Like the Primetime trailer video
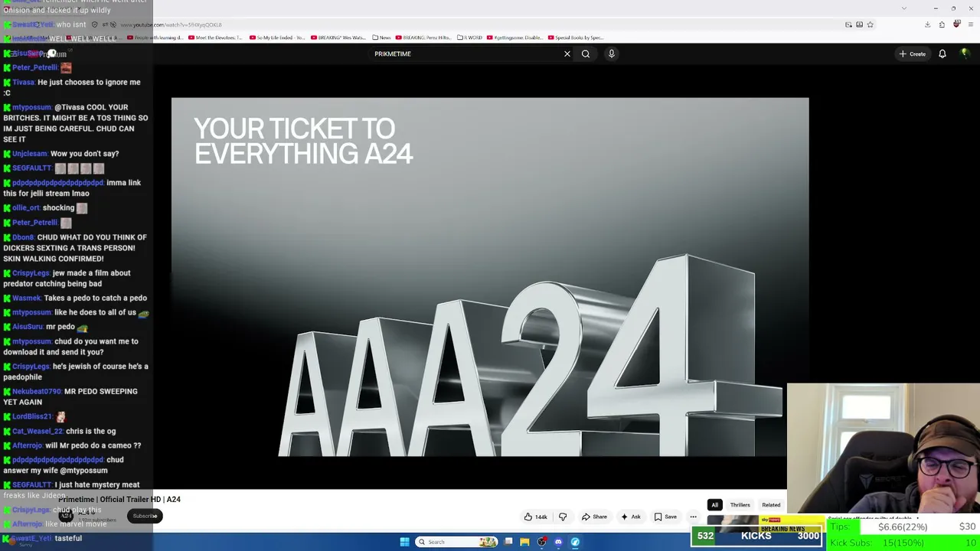Image resolution: width=980 pixels, height=551 pixels. point(536,517)
